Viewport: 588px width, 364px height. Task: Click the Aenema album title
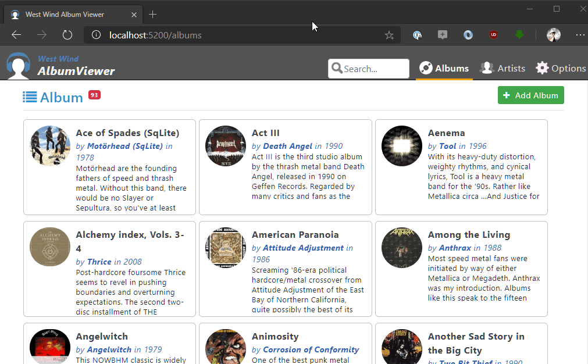[446, 133]
